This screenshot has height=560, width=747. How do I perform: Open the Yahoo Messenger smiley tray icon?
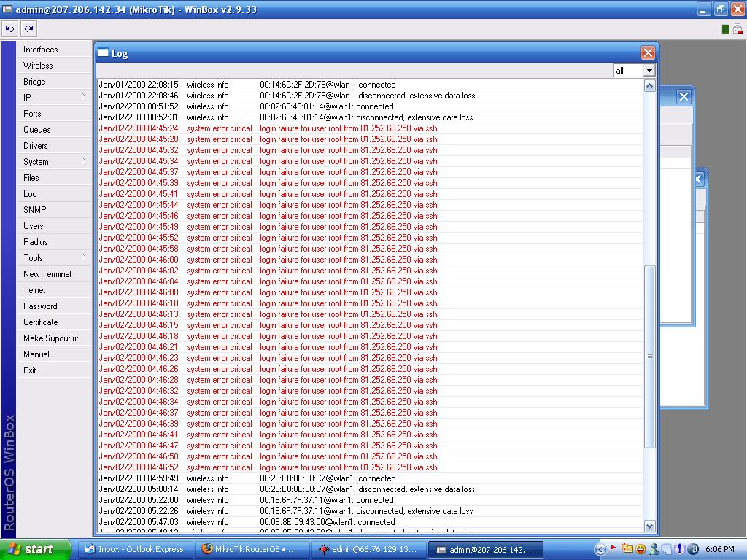click(640, 549)
